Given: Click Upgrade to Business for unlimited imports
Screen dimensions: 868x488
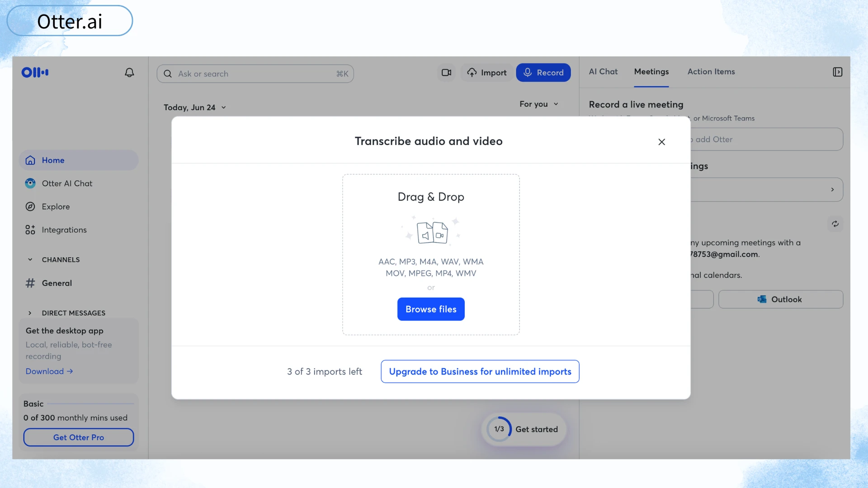Looking at the screenshot, I should 480,371.
